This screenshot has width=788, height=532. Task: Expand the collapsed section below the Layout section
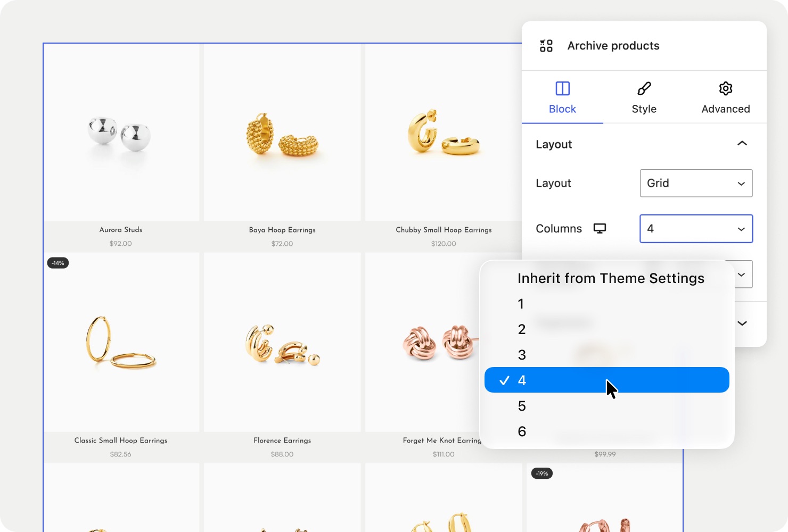pyautogui.click(x=742, y=323)
